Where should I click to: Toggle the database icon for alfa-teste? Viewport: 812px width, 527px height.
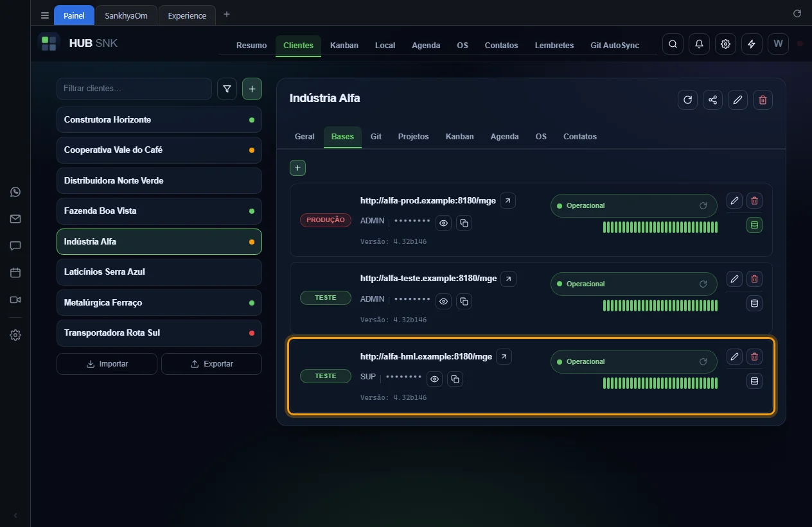(755, 303)
